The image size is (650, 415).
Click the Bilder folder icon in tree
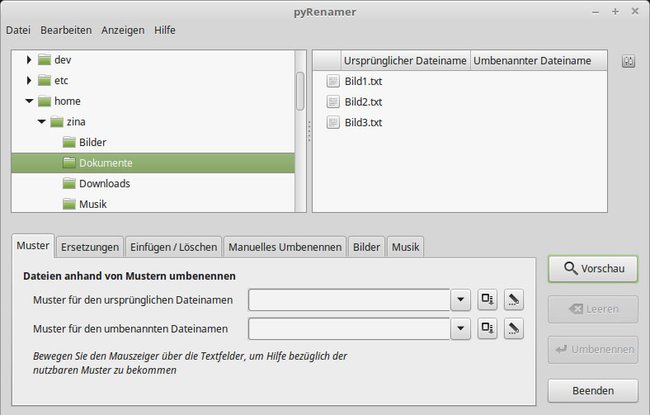point(69,142)
